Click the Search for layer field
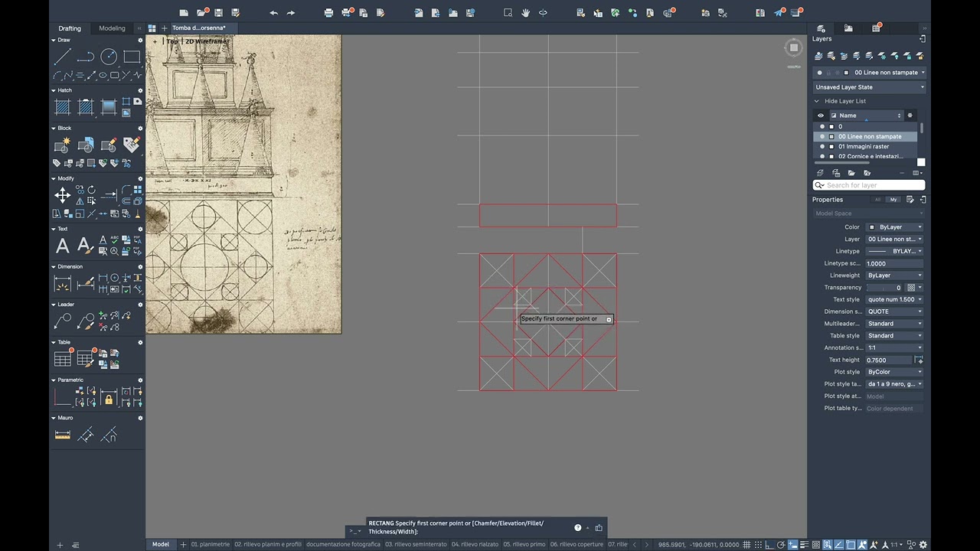This screenshot has height=551, width=980. (x=869, y=185)
